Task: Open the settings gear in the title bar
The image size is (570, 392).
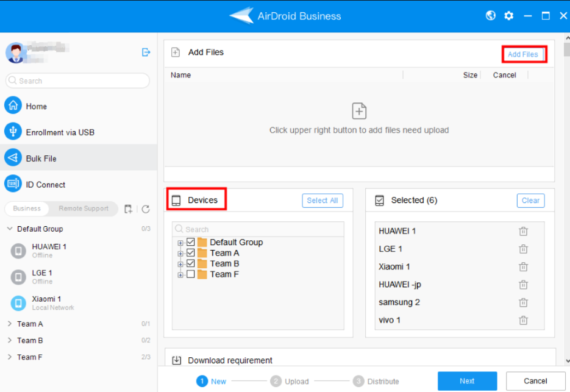Action: point(508,16)
